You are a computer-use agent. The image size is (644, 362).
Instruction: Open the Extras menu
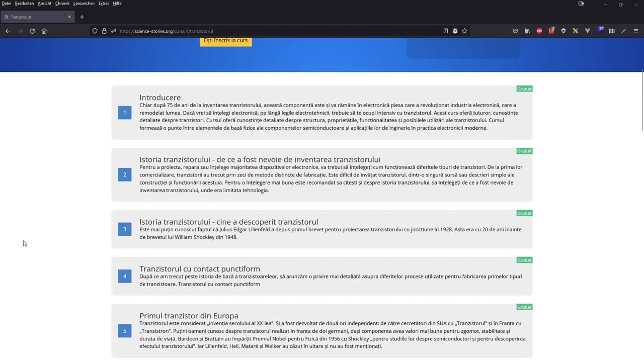click(104, 4)
